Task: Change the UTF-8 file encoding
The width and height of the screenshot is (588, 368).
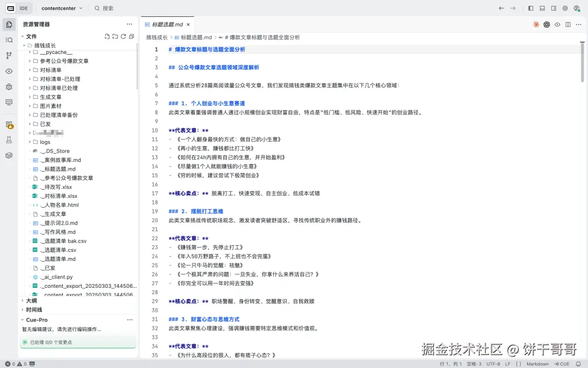Action: (493, 364)
